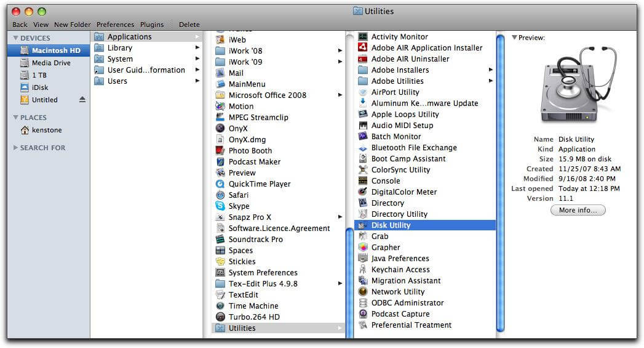Select the OnyX application icon

point(220,128)
